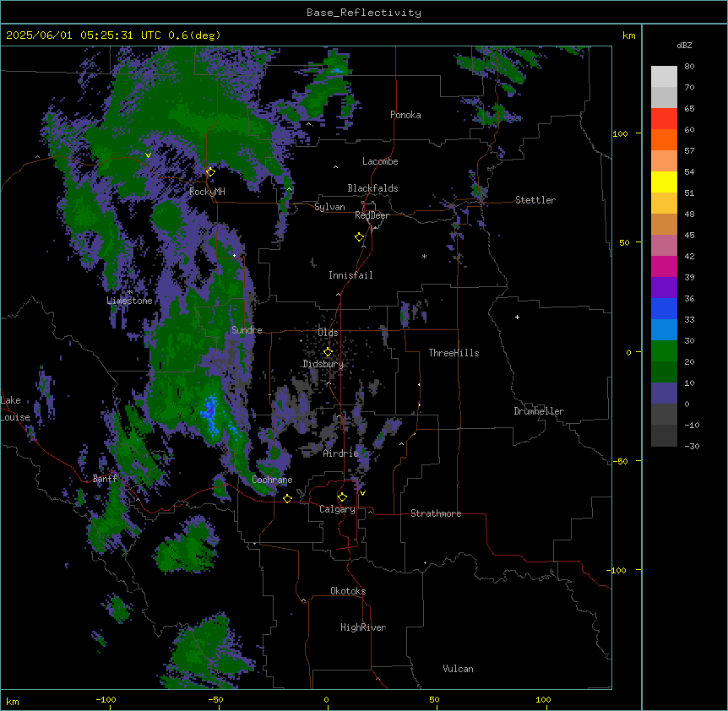Click the yellow V marker east of Calgary
This screenshot has width=728, height=711.
tap(362, 493)
